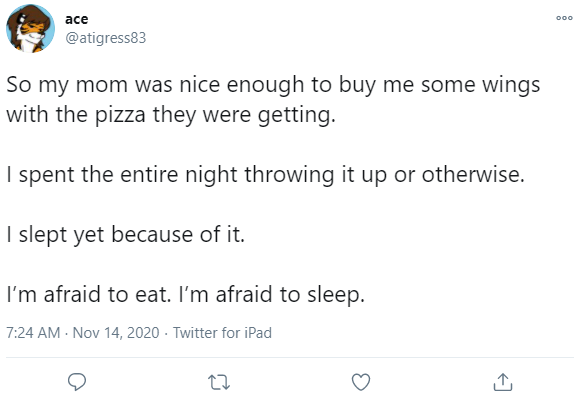Retweet this tweet using the arrows icon
Screen dimensions: 577x399
[x=219, y=382]
